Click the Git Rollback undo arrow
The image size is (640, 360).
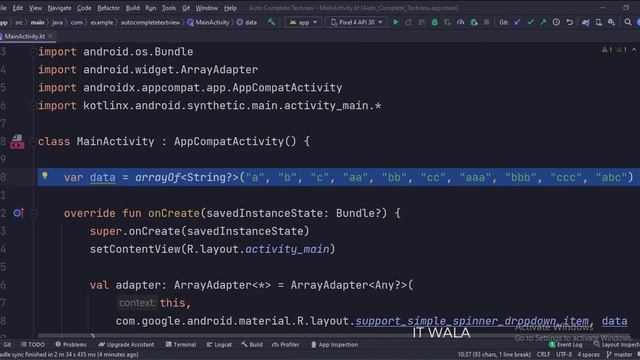569,22
